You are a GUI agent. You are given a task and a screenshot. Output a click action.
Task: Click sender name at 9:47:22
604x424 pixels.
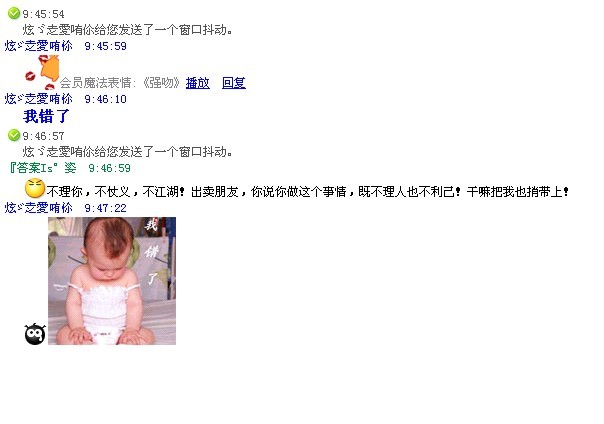[39, 208]
